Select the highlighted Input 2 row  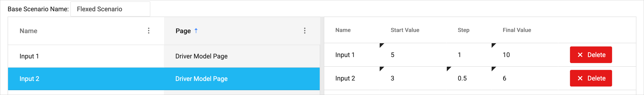29,79
